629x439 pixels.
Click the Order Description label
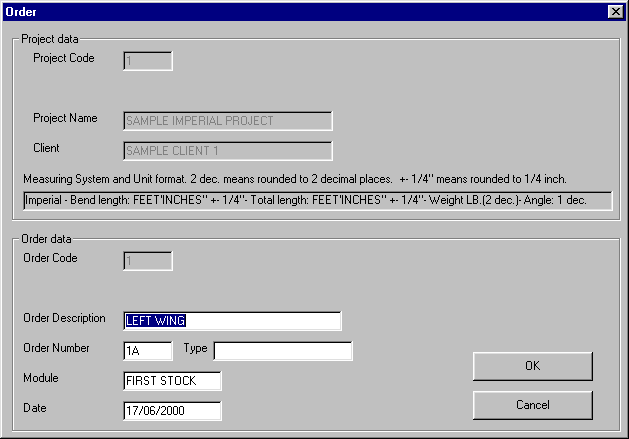[64, 318]
